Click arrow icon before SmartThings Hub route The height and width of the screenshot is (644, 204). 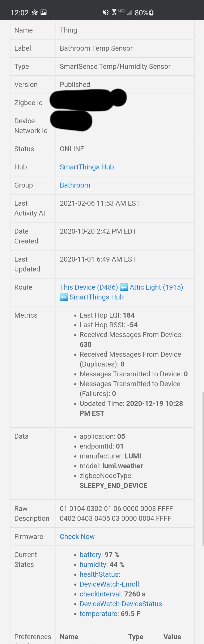tap(64, 297)
